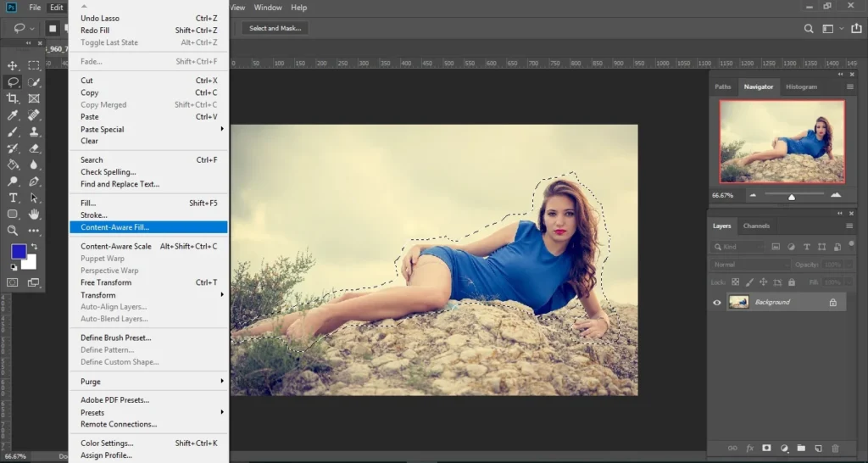Image resolution: width=868 pixels, height=463 pixels.
Task: Select the Clone Stamp tool
Action: point(34,131)
